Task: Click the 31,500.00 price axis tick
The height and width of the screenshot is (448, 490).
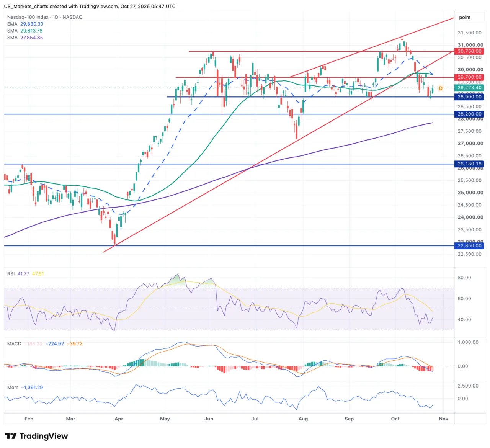Action: pyautogui.click(x=470, y=33)
